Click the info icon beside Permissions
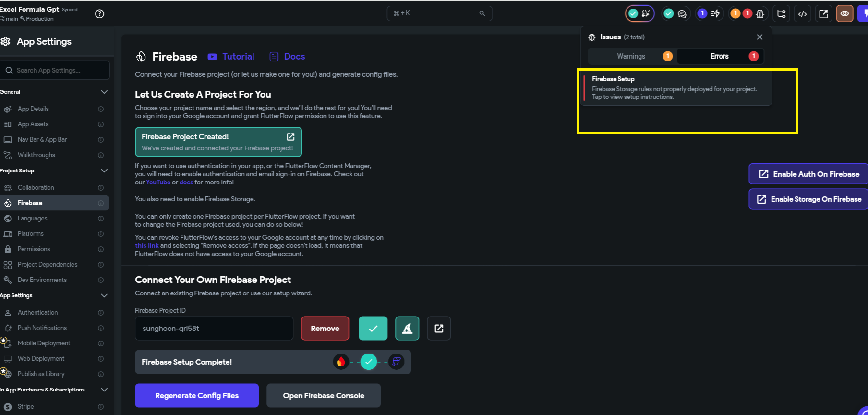The height and width of the screenshot is (415, 868). click(x=101, y=249)
